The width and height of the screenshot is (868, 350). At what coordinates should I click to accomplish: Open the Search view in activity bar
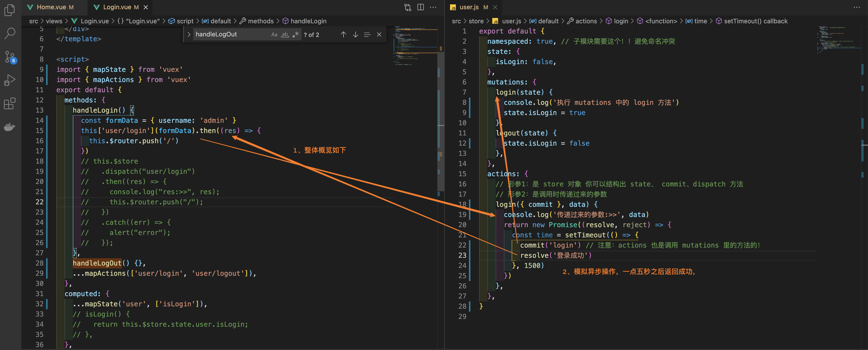tap(10, 33)
